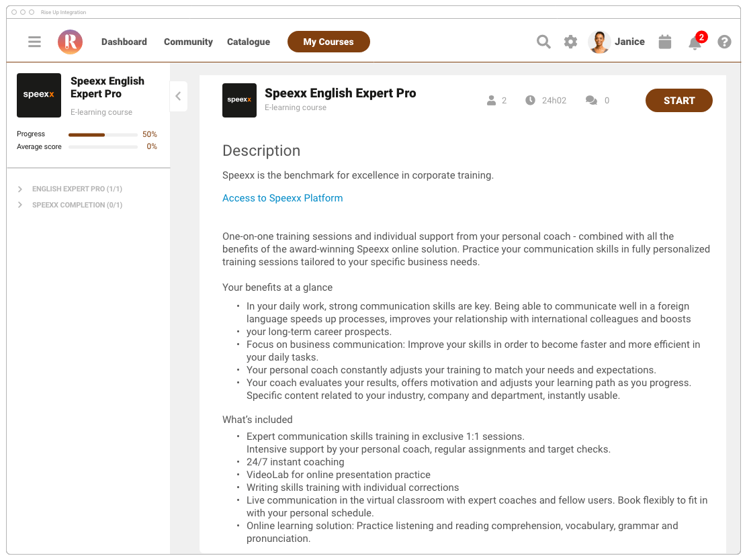Image resolution: width=747 pixels, height=560 pixels.
Task: Expand the SPEEXX COMPLETION chevron
Action: coord(20,205)
